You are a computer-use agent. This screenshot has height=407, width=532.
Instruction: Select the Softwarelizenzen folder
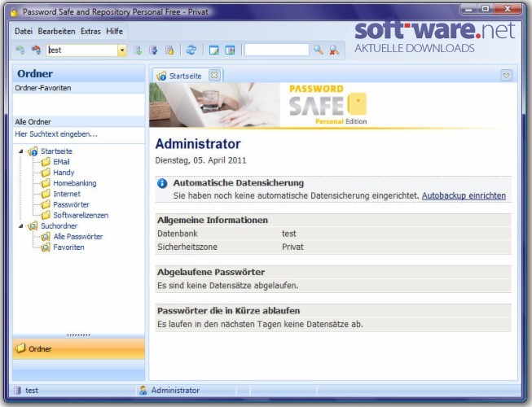(81, 215)
